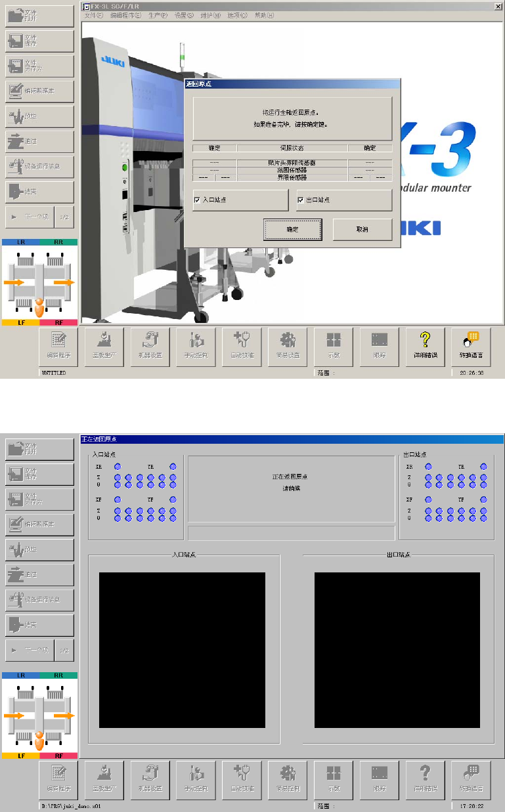
Task: Open board production icon in FX-3L main window bottom bar
Action: pos(104,349)
